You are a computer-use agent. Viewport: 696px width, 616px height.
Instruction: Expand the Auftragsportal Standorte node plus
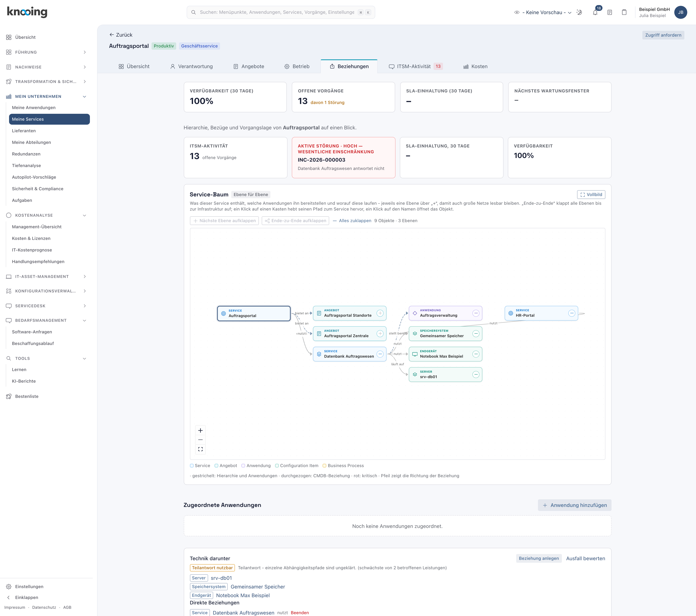pyautogui.click(x=380, y=313)
